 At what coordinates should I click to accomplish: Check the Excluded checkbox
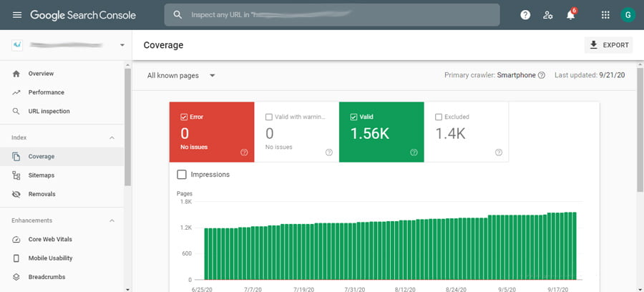[x=439, y=117]
